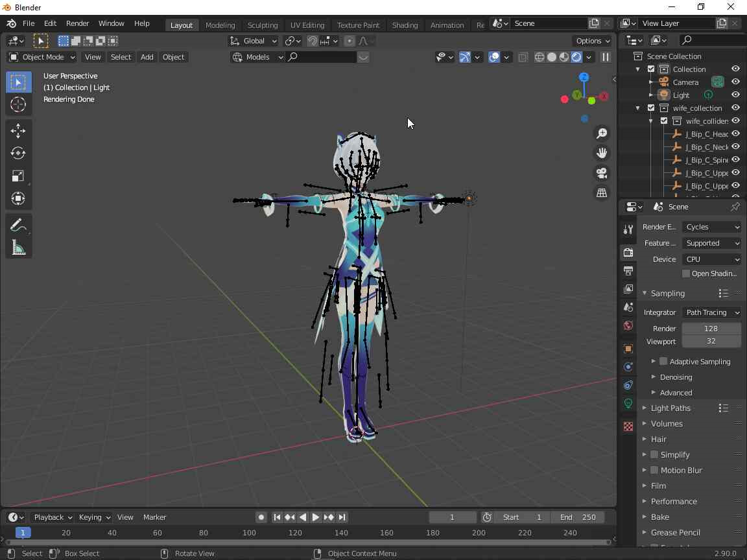Switch to the Sculpting workspace tab

click(263, 25)
